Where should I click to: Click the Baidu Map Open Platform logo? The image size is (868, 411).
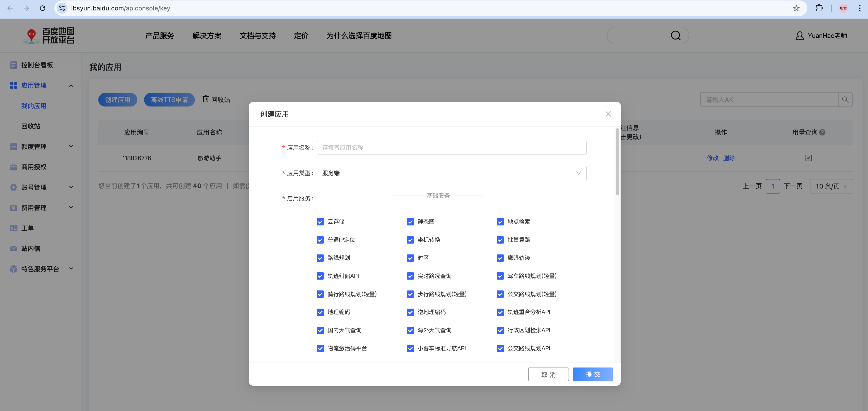pos(49,36)
